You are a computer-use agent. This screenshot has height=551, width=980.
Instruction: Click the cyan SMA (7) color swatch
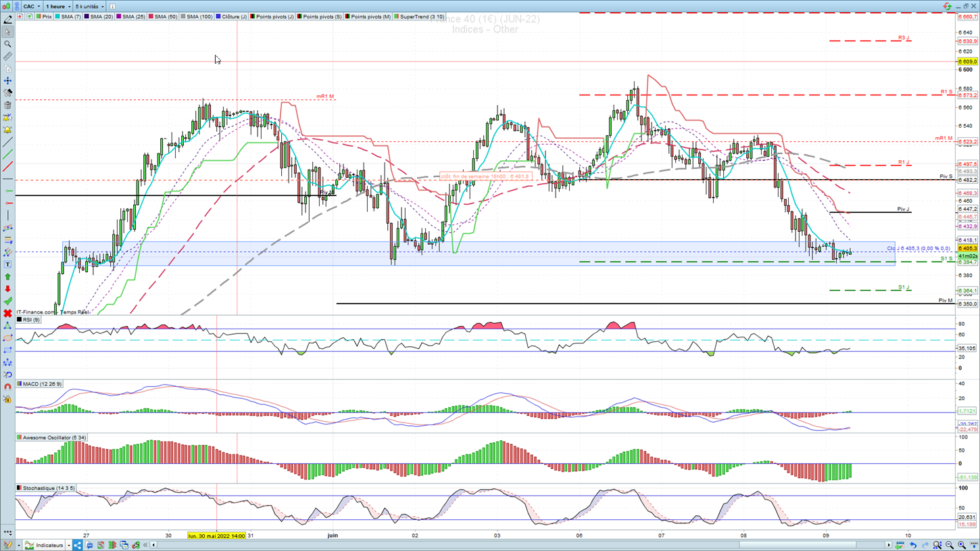coord(57,16)
